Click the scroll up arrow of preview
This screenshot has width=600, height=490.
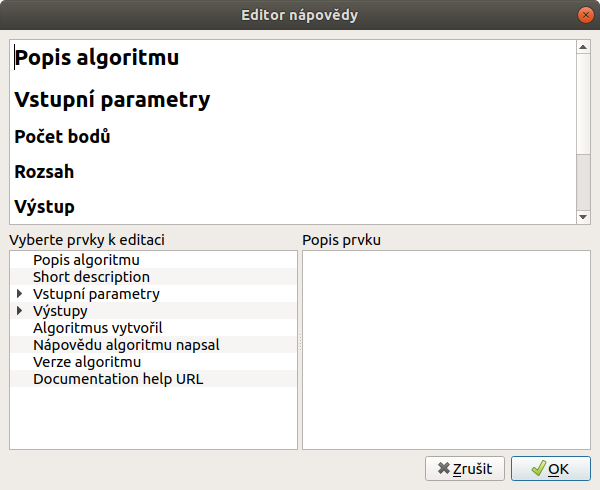pos(583,47)
